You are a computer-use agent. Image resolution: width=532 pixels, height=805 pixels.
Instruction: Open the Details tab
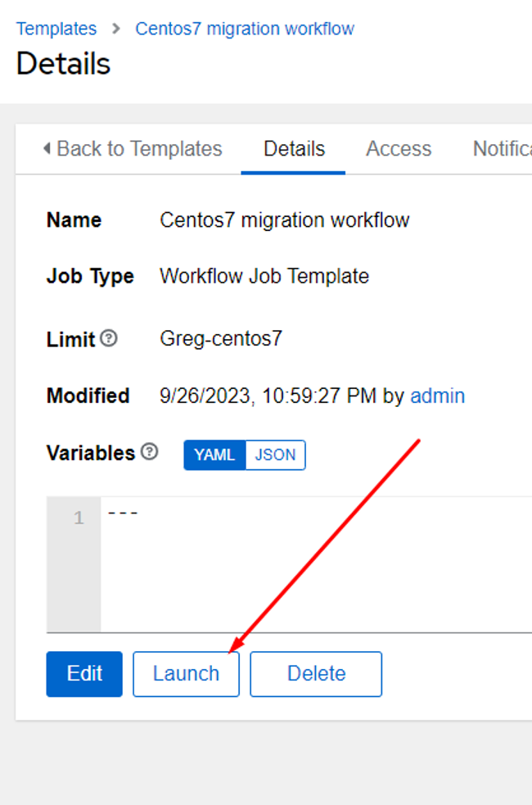tap(294, 149)
